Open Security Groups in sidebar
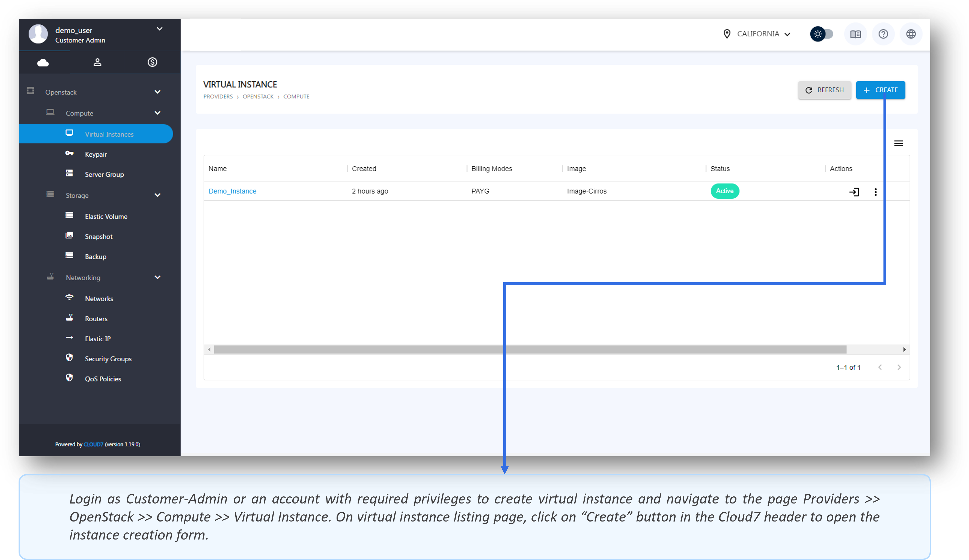 (x=108, y=359)
